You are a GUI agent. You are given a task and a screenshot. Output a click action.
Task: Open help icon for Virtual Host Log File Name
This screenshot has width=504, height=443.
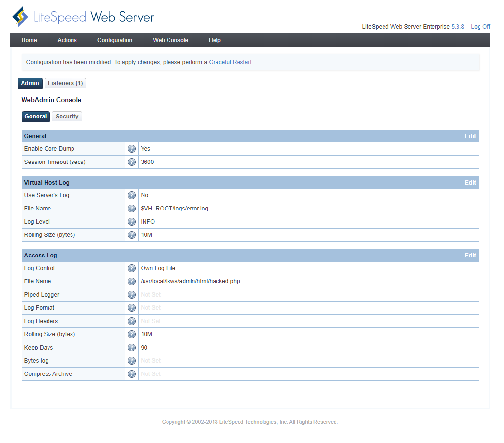[x=132, y=209]
